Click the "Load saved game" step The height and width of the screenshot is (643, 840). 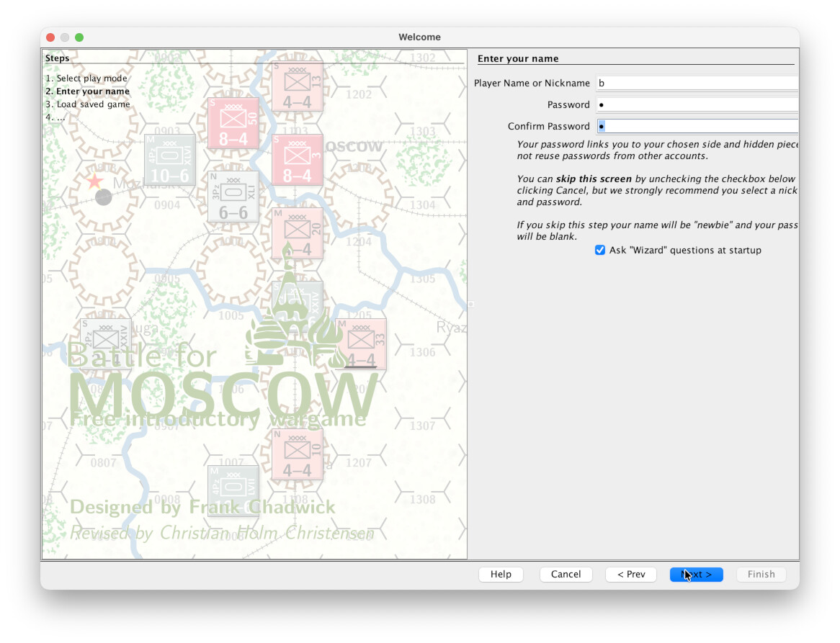point(88,104)
